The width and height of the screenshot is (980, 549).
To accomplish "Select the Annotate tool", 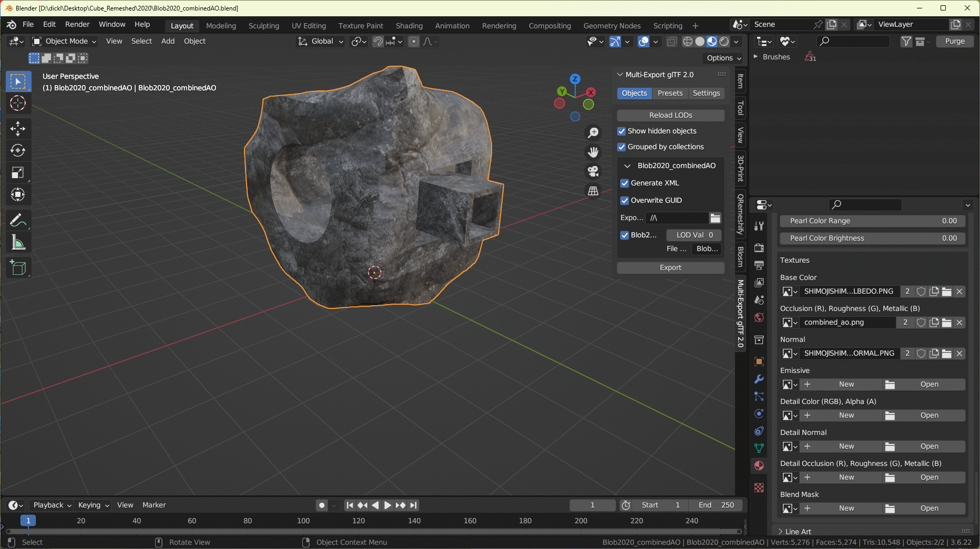I will coord(18,220).
